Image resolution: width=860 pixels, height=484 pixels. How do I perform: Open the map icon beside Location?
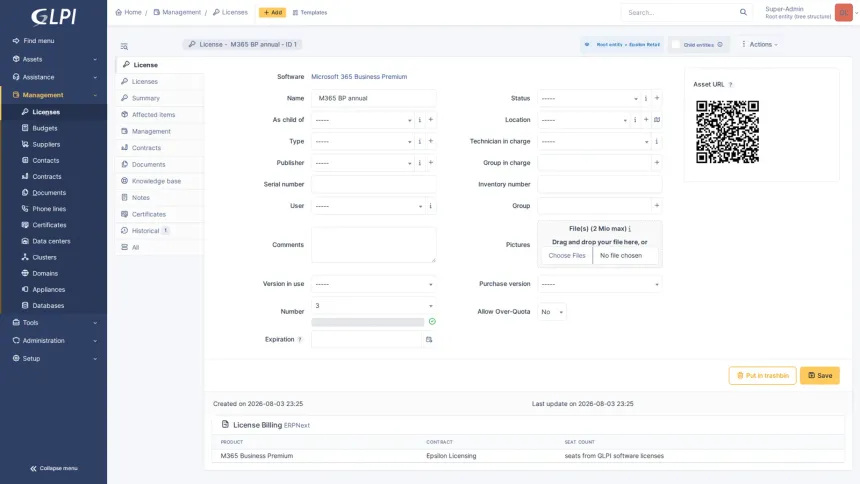click(x=657, y=120)
